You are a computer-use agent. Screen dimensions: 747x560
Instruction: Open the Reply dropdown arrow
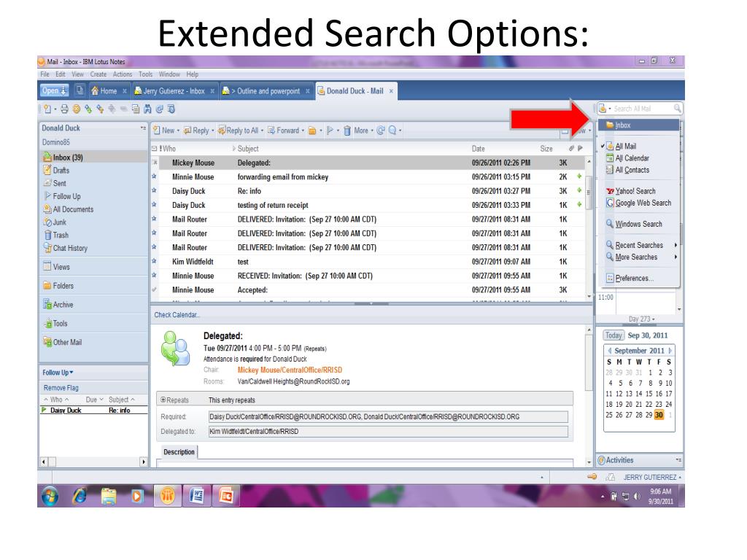tap(212, 131)
